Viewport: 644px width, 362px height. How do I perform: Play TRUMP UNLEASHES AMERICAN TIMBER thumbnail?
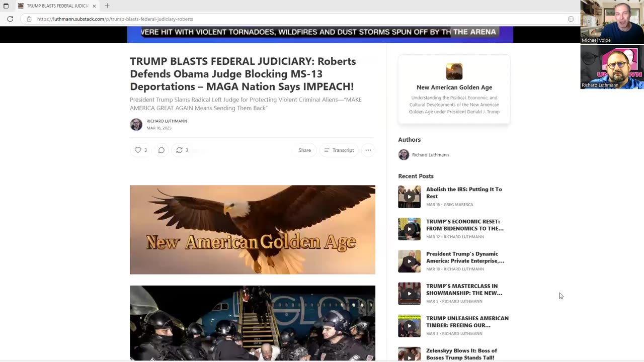click(x=410, y=326)
